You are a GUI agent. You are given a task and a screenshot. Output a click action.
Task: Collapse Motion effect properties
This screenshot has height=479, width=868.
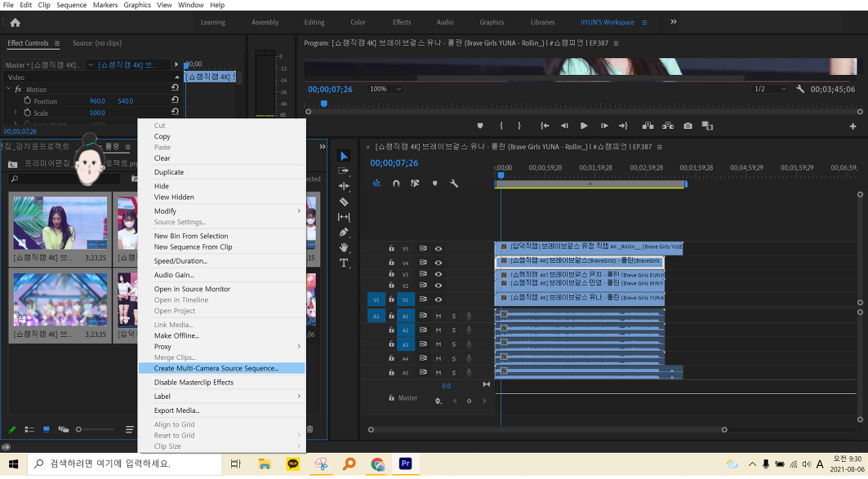(9, 89)
